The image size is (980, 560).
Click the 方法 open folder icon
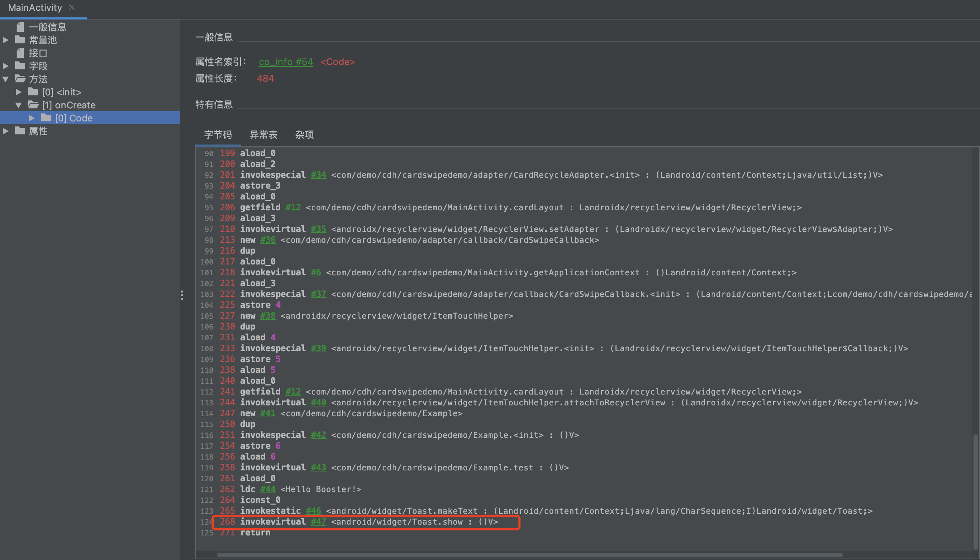tap(20, 79)
